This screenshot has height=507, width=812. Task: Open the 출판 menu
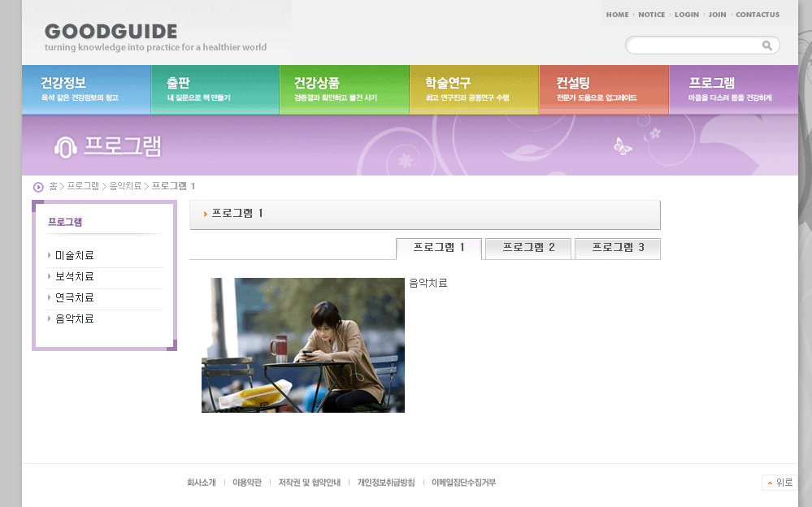tap(215, 89)
